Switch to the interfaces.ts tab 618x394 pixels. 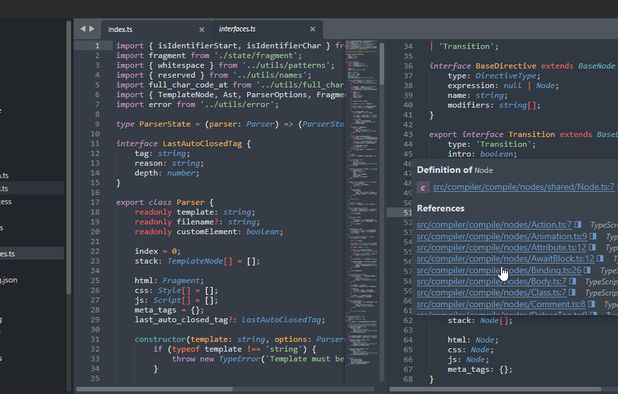coord(268,29)
